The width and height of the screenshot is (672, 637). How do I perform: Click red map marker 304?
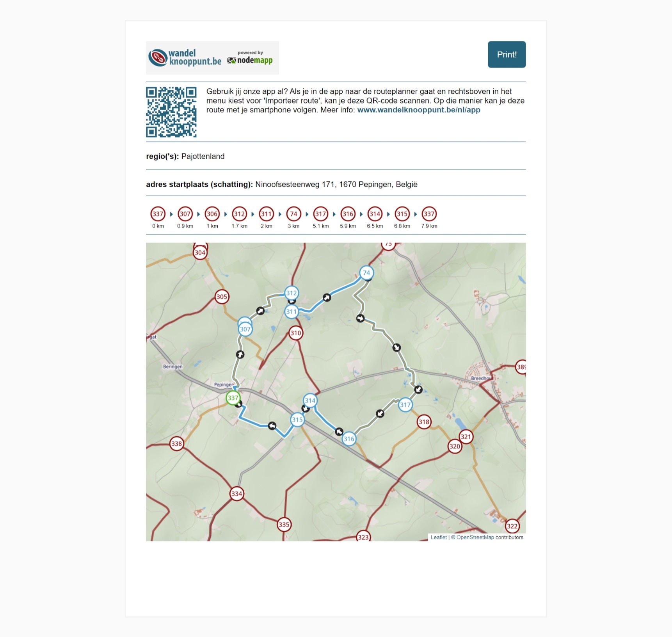point(200,253)
